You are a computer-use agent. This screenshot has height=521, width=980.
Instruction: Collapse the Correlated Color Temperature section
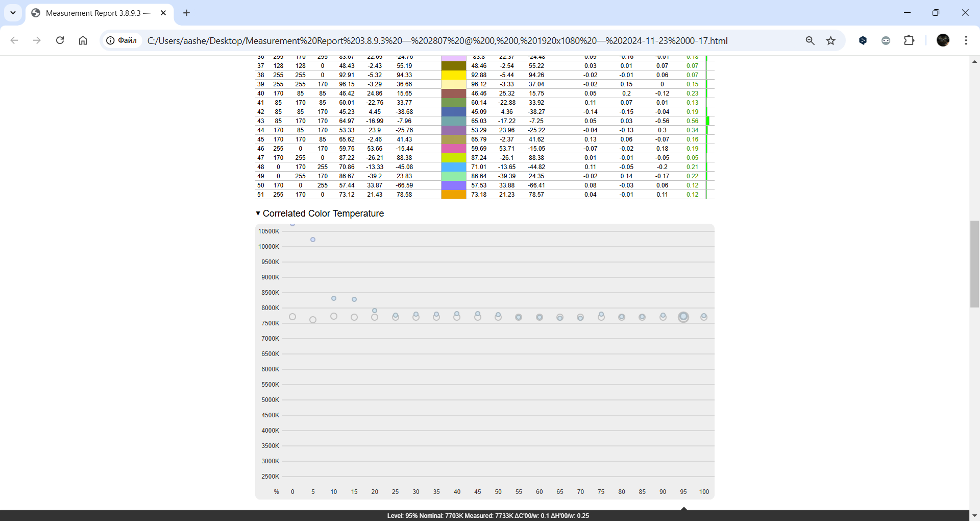(x=320, y=214)
